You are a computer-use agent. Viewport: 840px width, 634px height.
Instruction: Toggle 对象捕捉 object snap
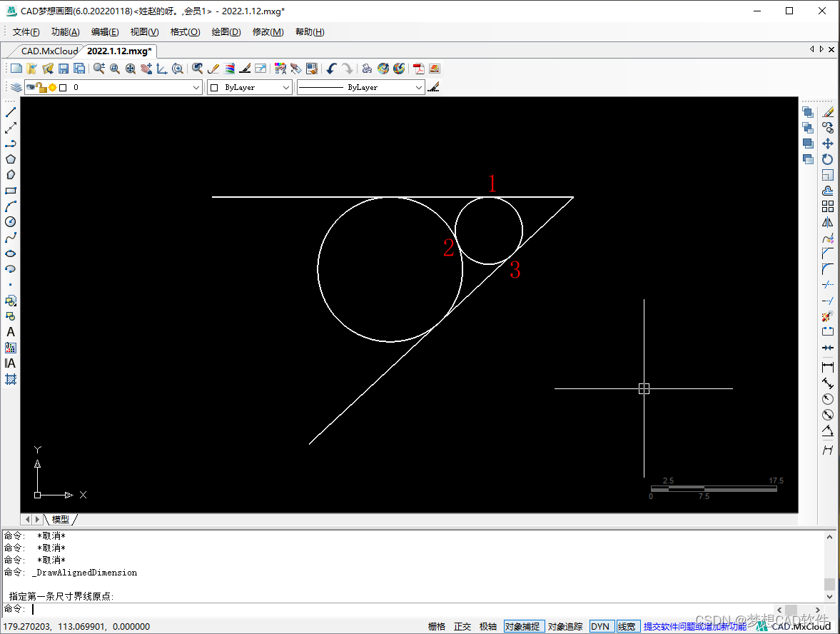pyautogui.click(x=524, y=626)
